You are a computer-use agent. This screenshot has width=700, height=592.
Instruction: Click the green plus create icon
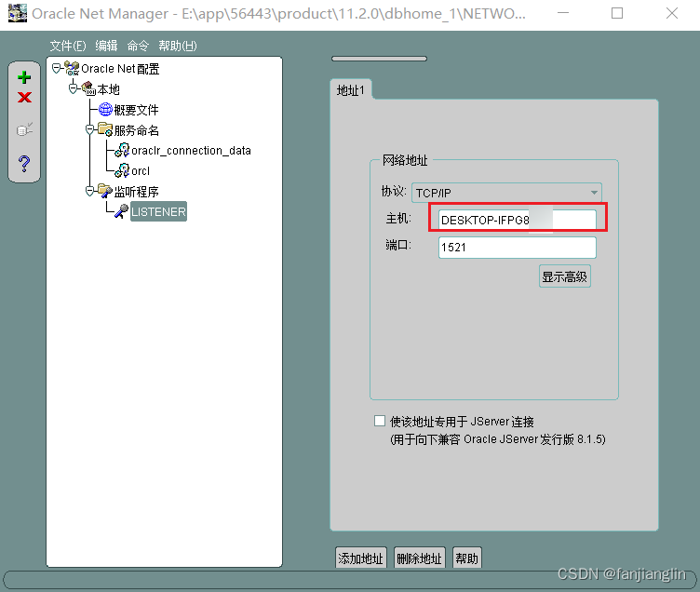[x=24, y=77]
